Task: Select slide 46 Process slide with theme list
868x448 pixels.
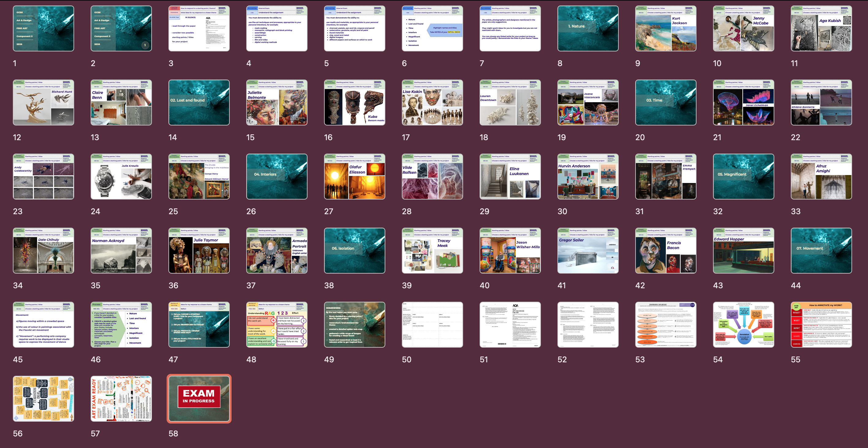Action: coord(121,325)
